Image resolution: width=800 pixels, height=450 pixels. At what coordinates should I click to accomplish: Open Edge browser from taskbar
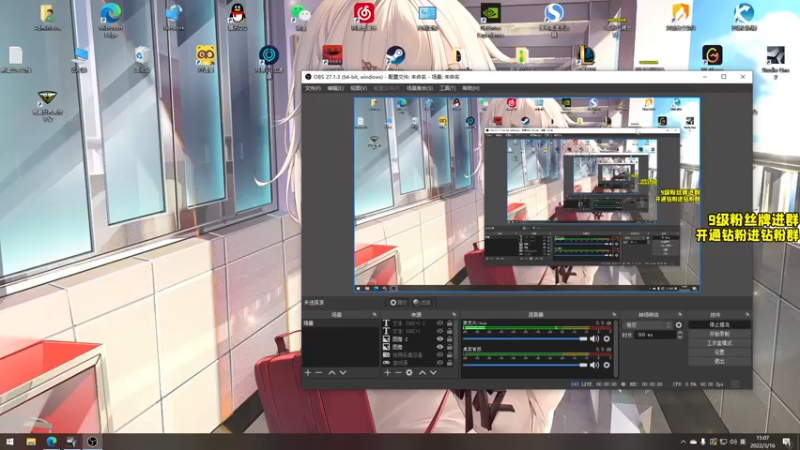point(52,441)
